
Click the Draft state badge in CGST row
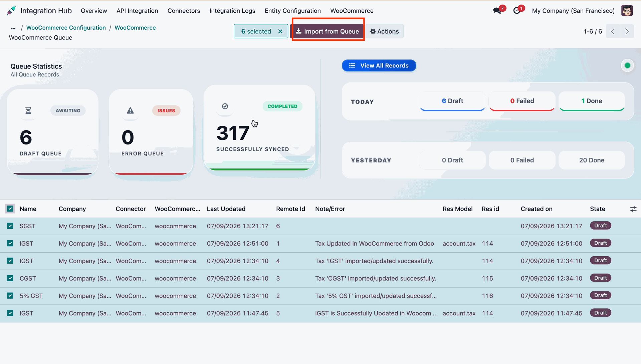pos(600,278)
